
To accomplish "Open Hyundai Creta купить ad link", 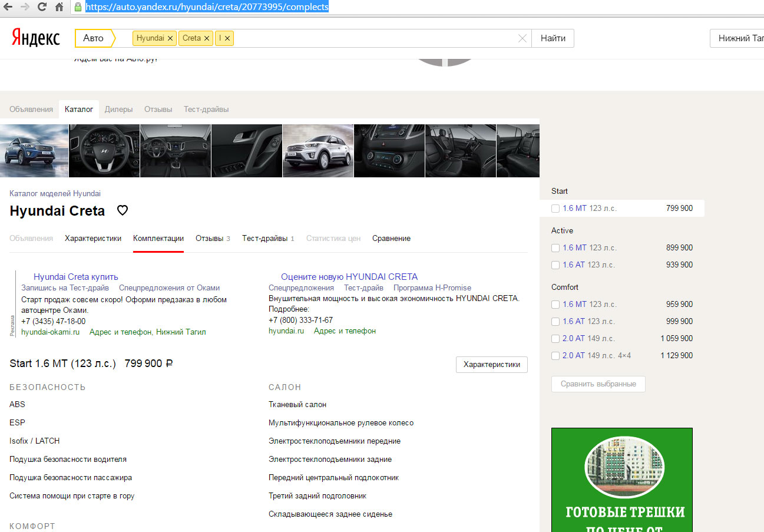I will tap(76, 277).
